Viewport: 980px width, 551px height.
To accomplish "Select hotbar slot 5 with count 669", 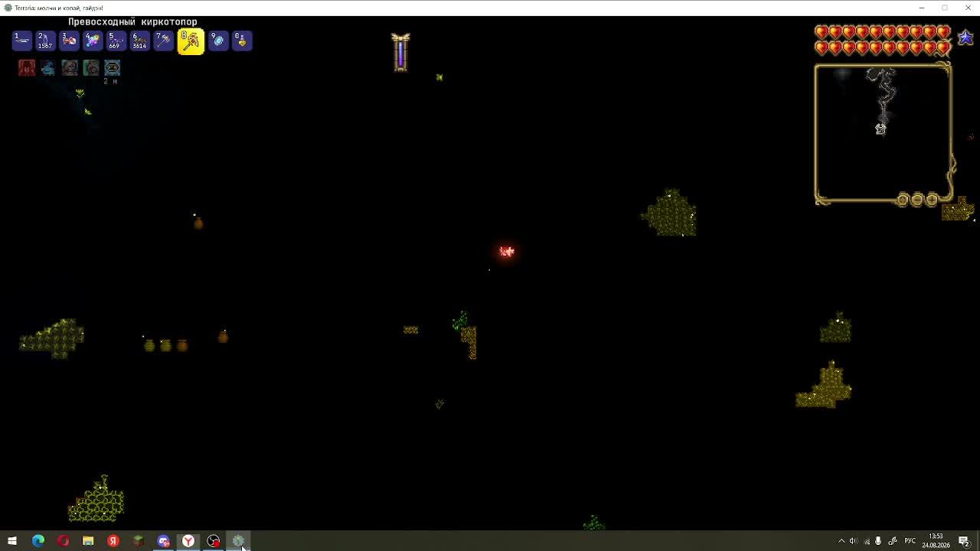I will (116, 40).
